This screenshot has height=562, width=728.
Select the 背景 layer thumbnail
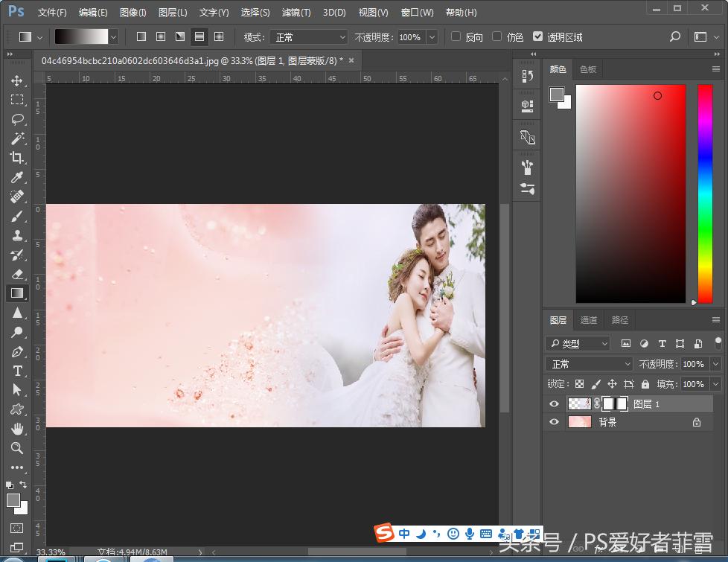(580, 422)
